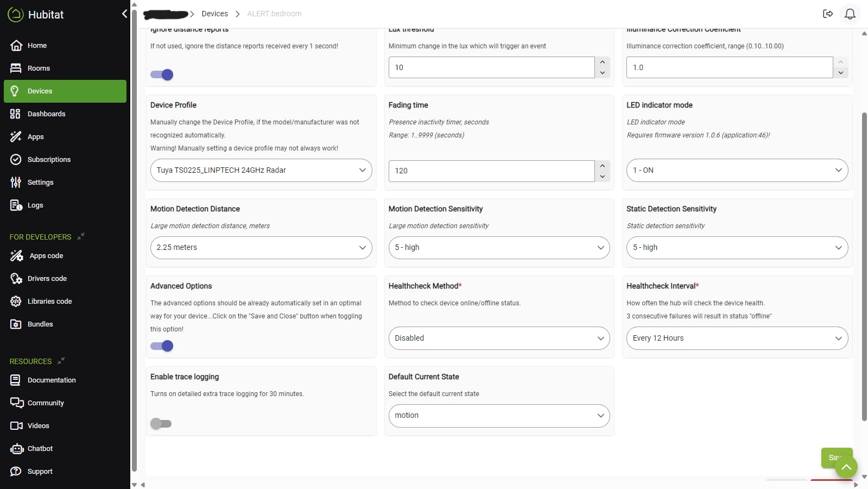Click the Fading time input field
Screen dimensions: 868x489
pyautogui.click(x=491, y=171)
